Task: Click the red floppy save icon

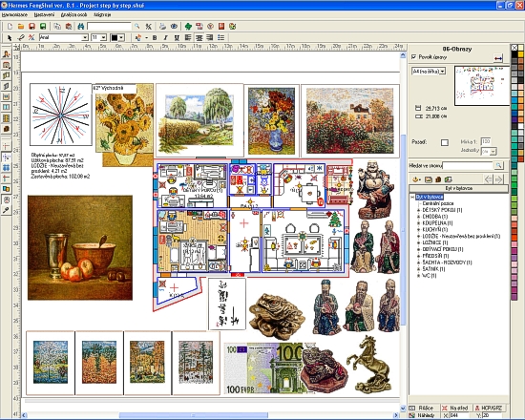Action: (x=31, y=26)
